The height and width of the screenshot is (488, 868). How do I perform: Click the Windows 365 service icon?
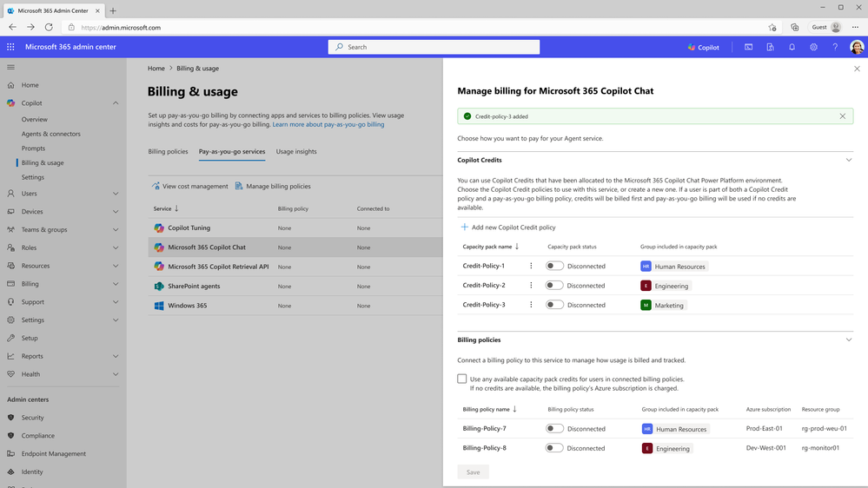pyautogui.click(x=159, y=306)
